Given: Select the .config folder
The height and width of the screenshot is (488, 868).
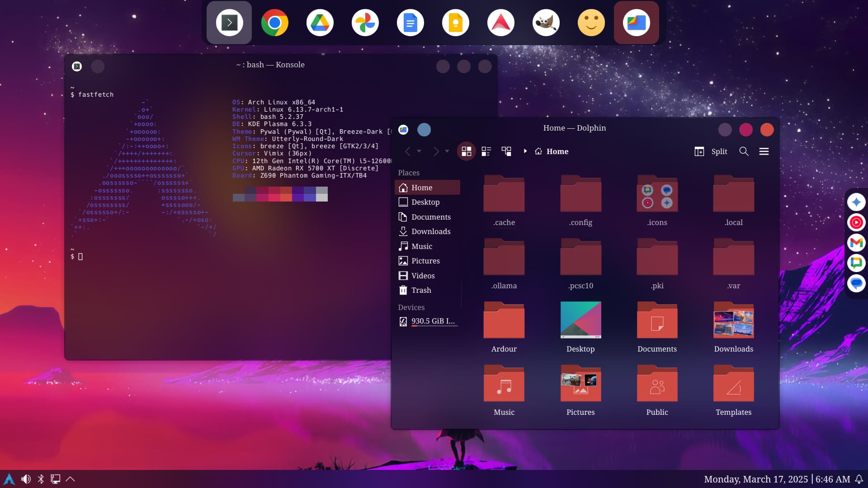Looking at the screenshot, I should (x=580, y=201).
